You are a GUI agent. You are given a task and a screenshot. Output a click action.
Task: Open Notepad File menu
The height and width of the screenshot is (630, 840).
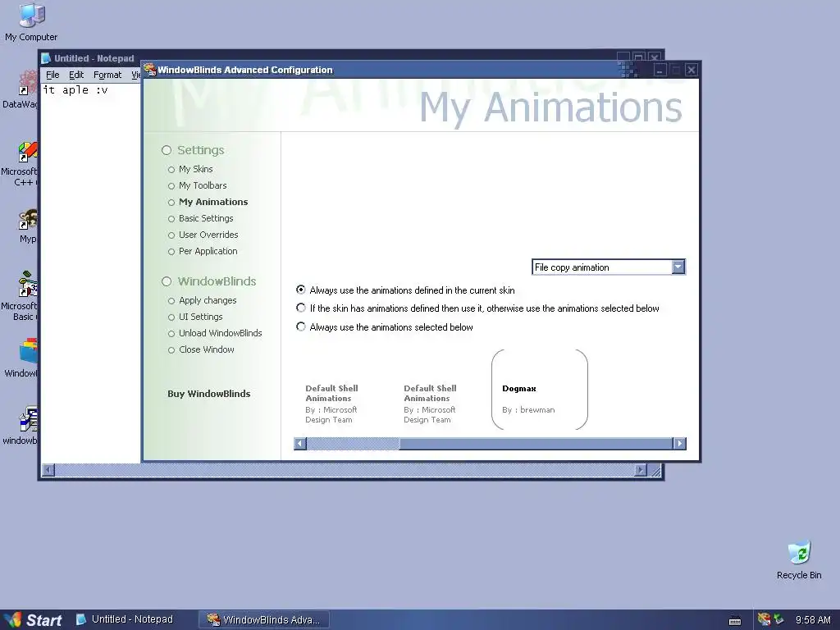point(52,75)
